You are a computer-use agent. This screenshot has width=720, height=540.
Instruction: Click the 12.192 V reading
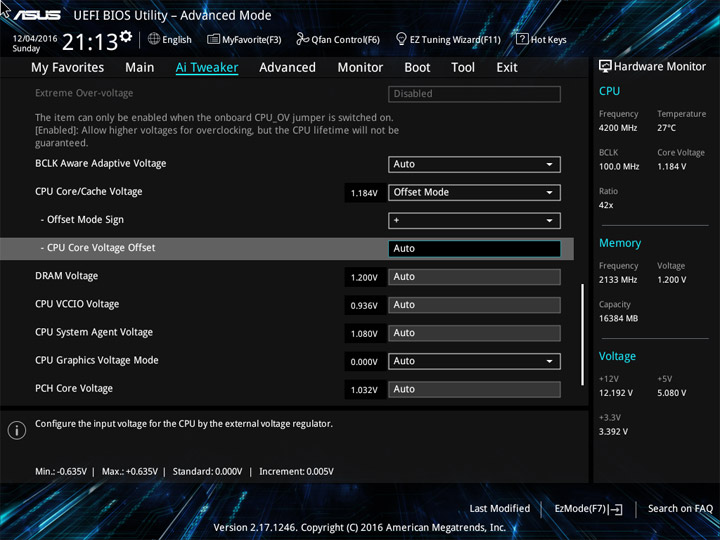pos(616,393)
